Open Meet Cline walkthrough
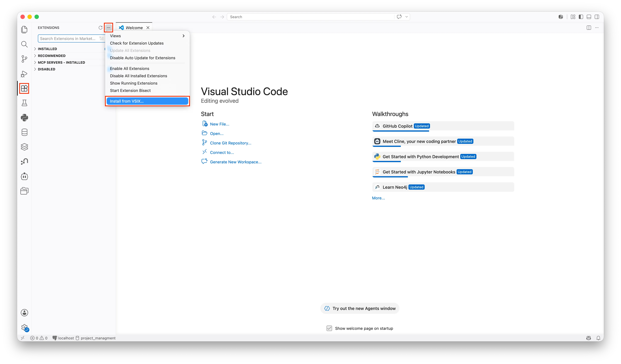 point(443,141)
